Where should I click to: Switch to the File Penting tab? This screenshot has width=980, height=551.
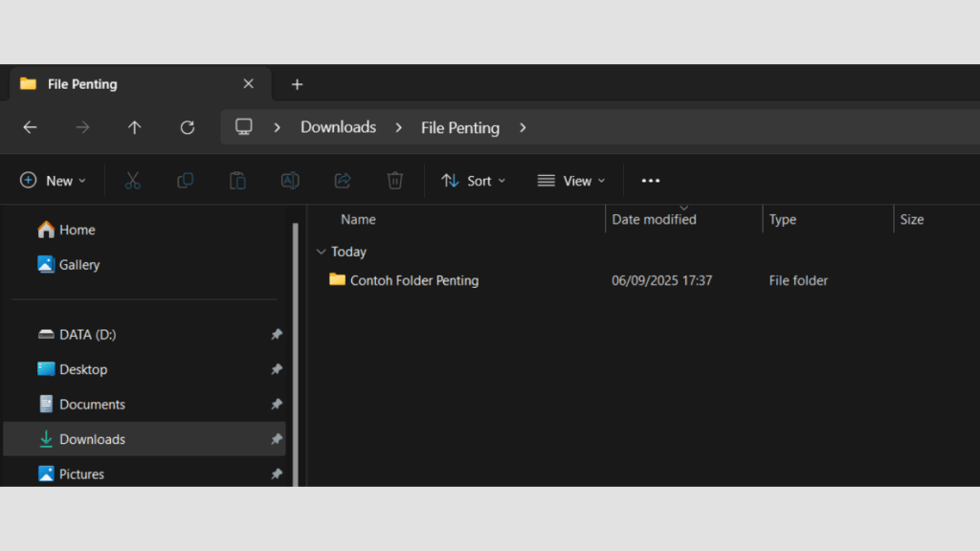81,84
